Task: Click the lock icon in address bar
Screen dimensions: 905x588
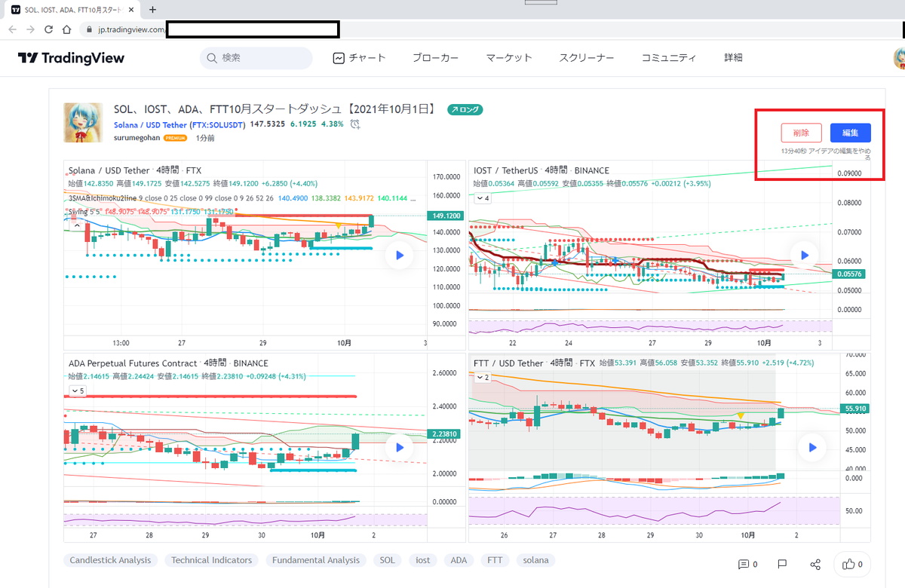Action: pyautogui.click(x=89, y=29)
